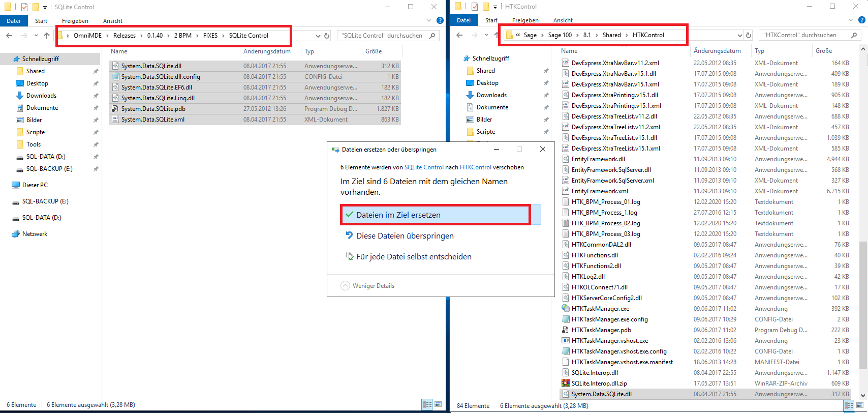Open 'HTKControl' link in dialog

click(x=476, y=167)
